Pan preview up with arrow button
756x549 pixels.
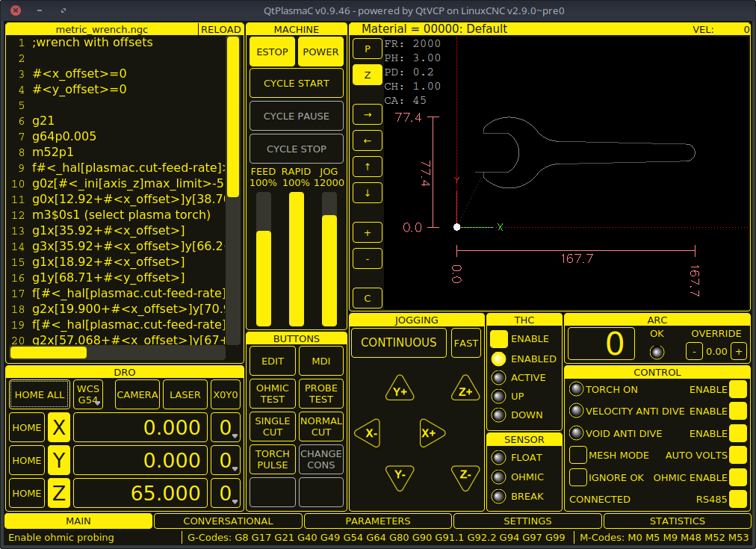368,167
